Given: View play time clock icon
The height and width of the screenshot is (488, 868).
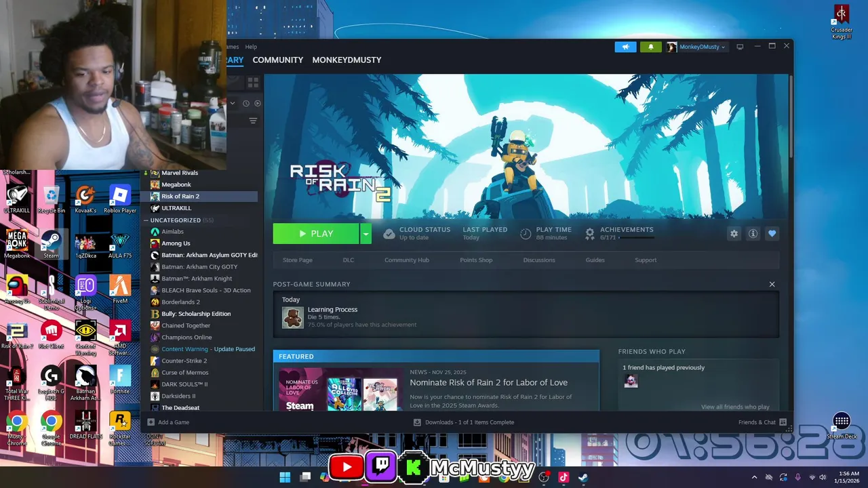Looking at the screenshot, I should (526, 234).
